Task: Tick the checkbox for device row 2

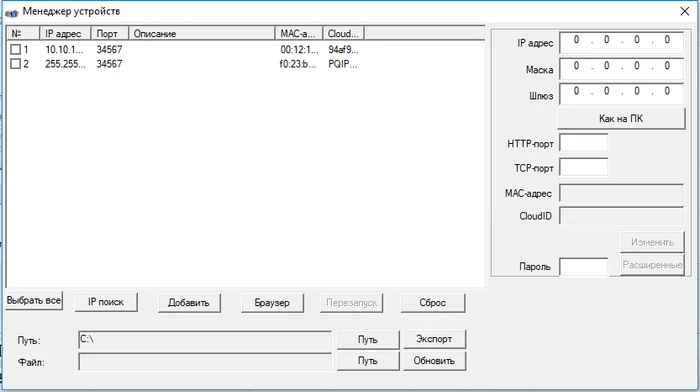Action: tap(16, 64)
